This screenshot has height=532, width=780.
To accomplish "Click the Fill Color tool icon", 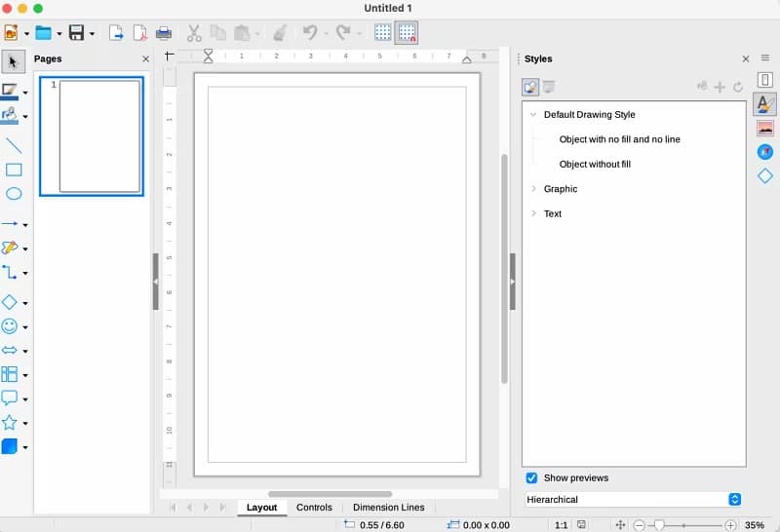I will tap(10, 116).
